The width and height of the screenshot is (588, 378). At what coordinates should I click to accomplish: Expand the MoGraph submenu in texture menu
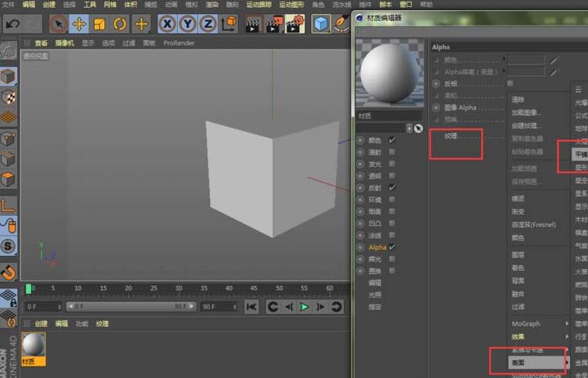(539, 324)
